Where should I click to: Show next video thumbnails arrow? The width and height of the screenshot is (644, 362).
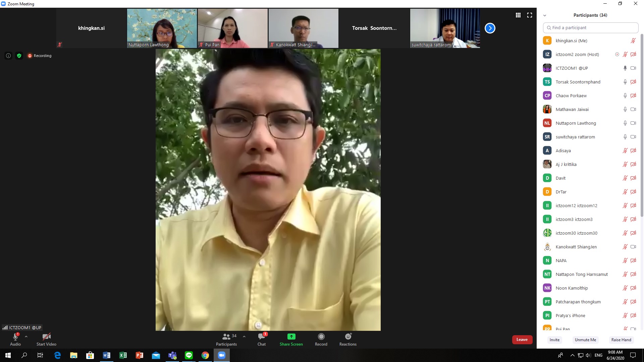[490, 28]
